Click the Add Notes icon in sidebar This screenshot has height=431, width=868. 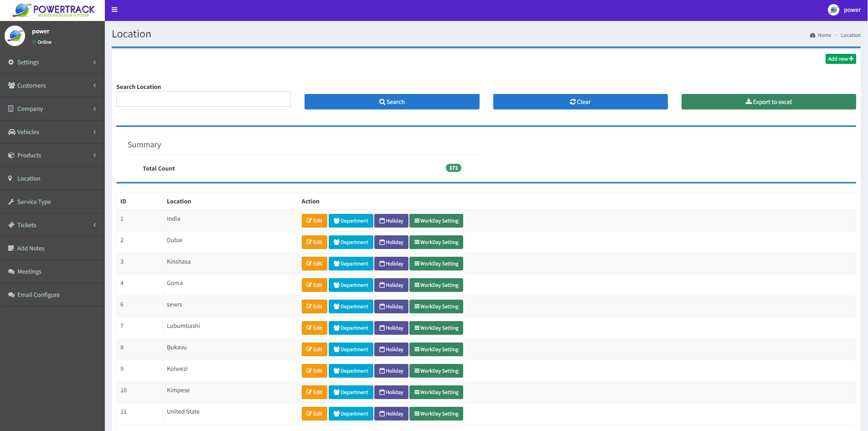tap(11, 248)
